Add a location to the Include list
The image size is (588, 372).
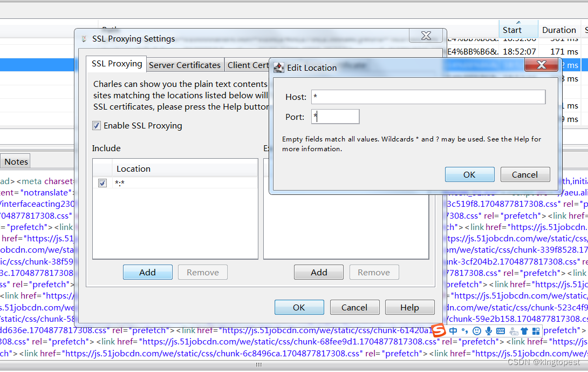point(148,272)
